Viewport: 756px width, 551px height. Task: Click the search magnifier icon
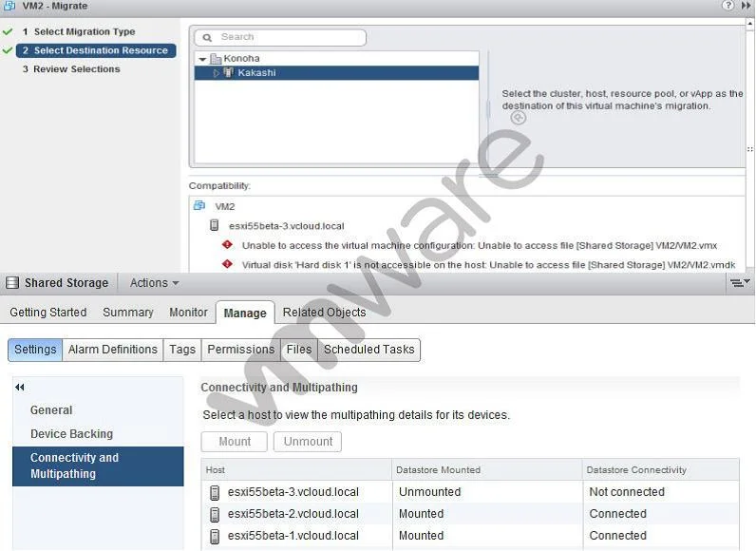pyautogui.click(x=207, y=38)
